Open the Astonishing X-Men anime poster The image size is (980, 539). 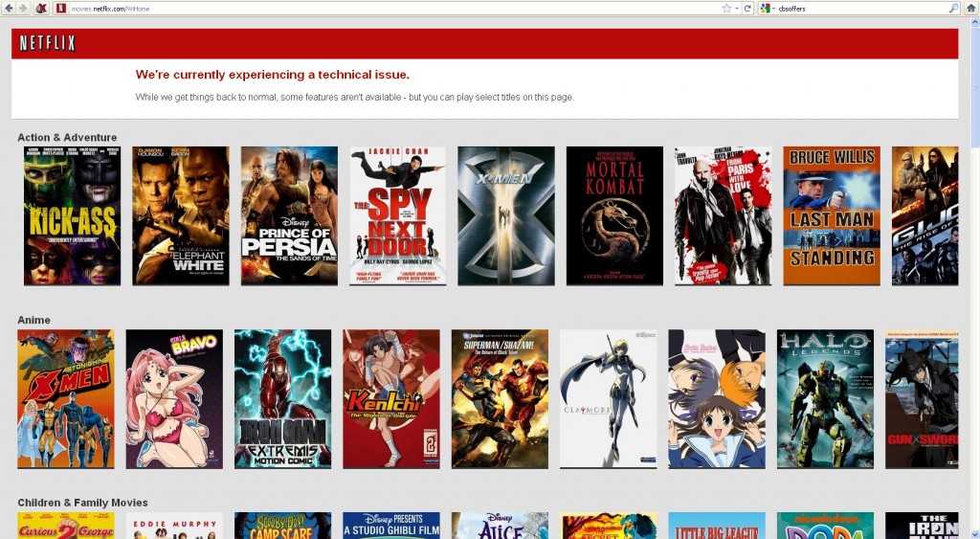point(66,399)
